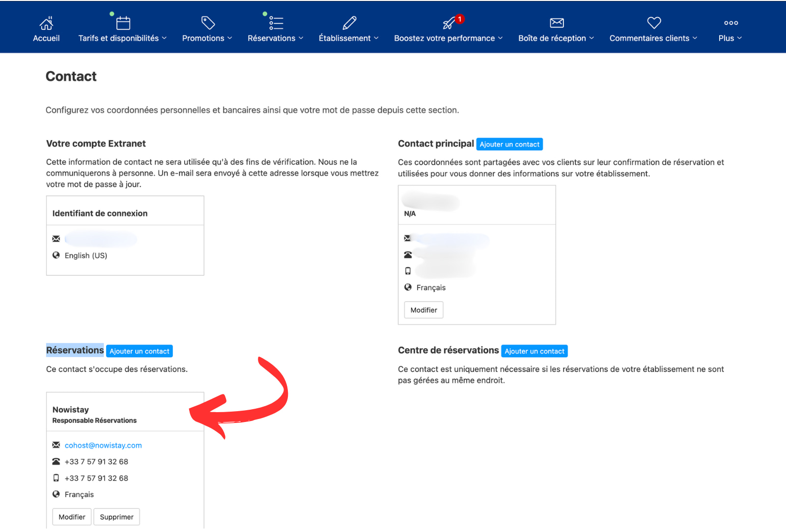Open the Promotions menu label
This screenshot has width=786, height=532.
click(203, 38)
